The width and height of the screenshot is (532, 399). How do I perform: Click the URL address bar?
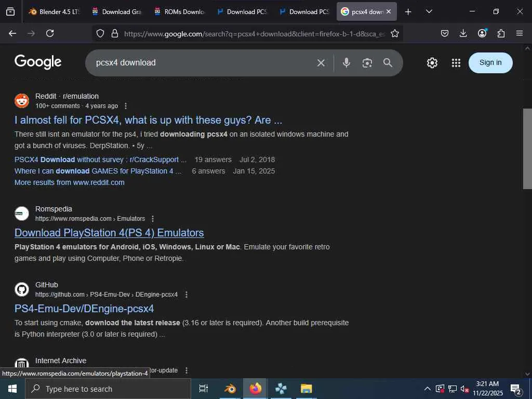255,34
